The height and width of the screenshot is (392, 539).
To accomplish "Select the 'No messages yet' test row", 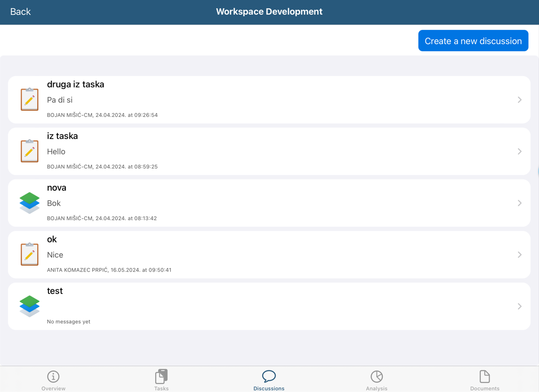I will pyautogui.click(x=69, y=322).
